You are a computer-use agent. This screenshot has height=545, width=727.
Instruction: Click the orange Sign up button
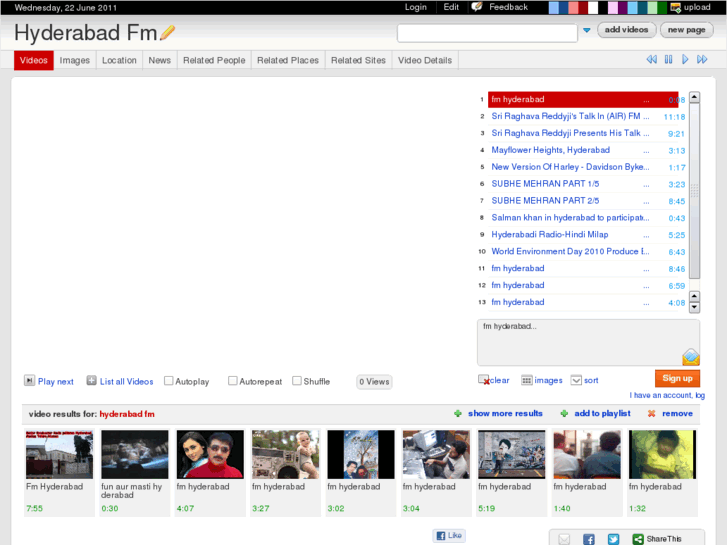[x=677, y=378]
